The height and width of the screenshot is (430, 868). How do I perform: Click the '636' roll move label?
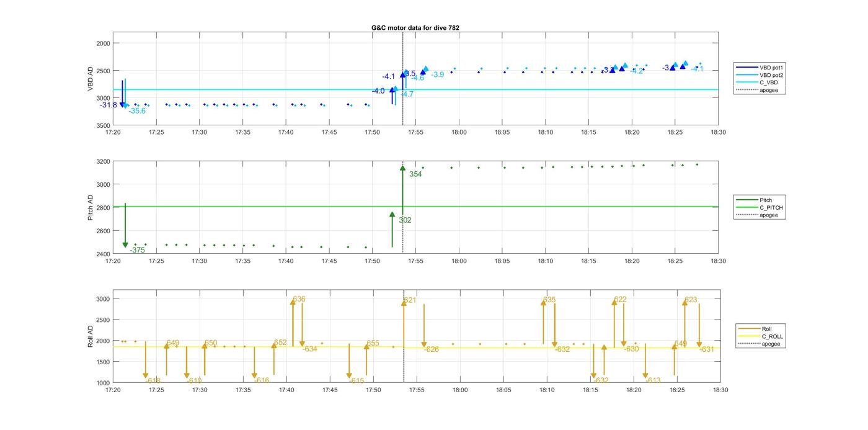[299, 299]
